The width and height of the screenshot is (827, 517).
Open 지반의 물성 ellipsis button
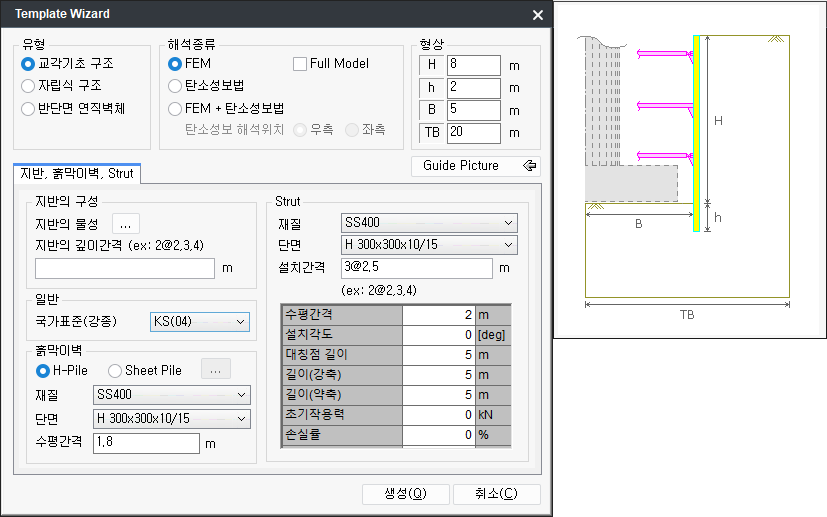[125, 223]
